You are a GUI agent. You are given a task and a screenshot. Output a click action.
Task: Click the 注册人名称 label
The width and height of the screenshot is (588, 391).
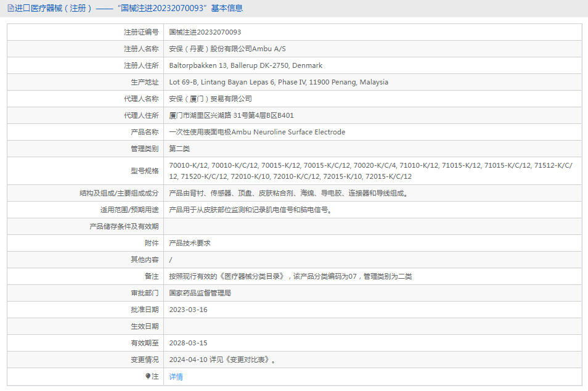click(x=141, y=49)
